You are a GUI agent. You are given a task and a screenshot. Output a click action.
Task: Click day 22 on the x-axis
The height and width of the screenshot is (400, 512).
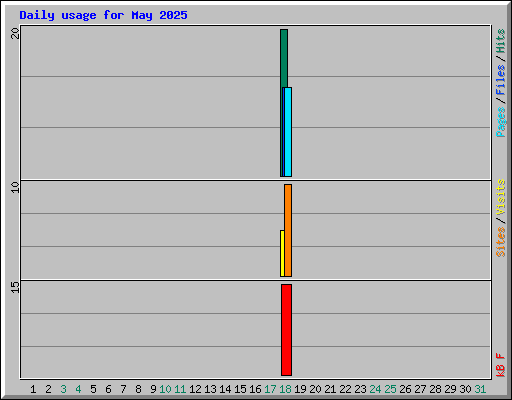pyautogui.click(x=345, y=389)
